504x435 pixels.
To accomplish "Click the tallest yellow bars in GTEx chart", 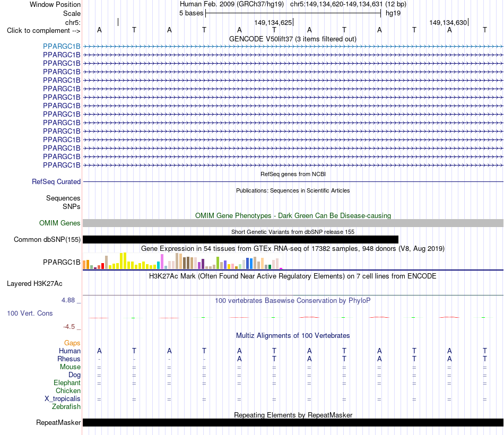I will coord(123,261).
